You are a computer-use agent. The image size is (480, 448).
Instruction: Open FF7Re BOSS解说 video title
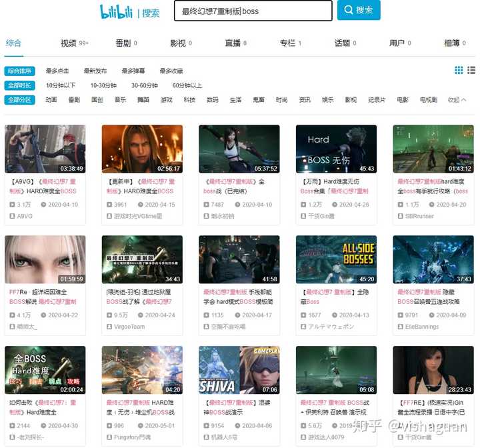click(43, 297)
